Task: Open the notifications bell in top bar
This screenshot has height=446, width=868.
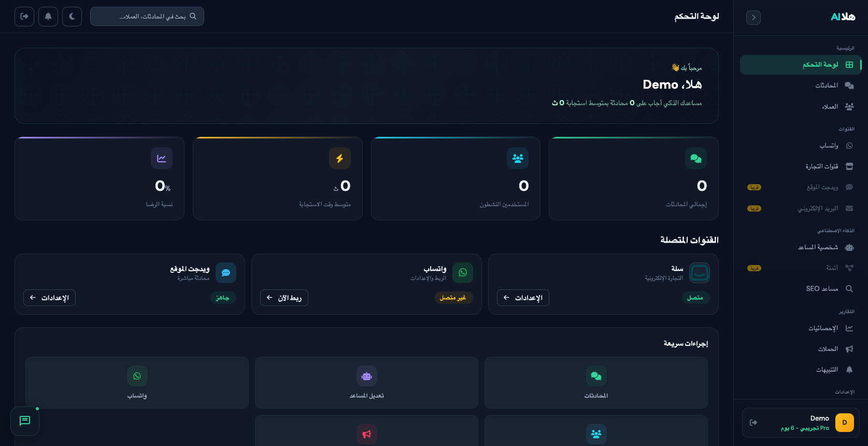Action: (x=48, y=17)
